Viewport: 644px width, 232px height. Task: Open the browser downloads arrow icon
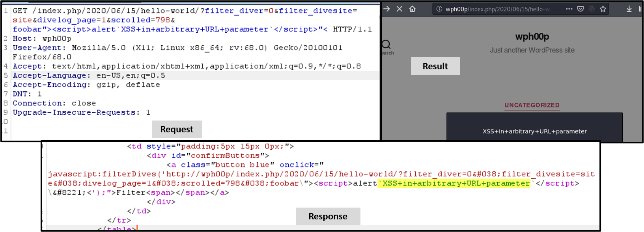pyautogui.click(x=629, y=9)
